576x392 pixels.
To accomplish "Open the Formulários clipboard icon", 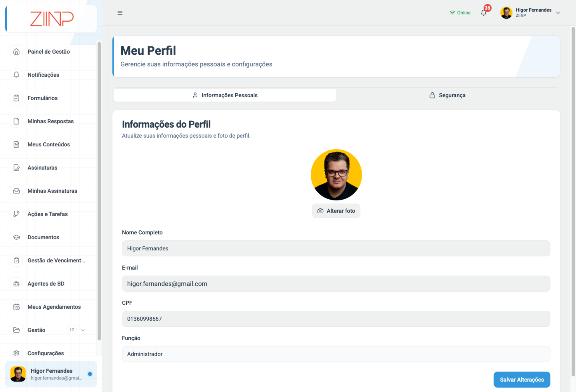I will click(16, 98).
